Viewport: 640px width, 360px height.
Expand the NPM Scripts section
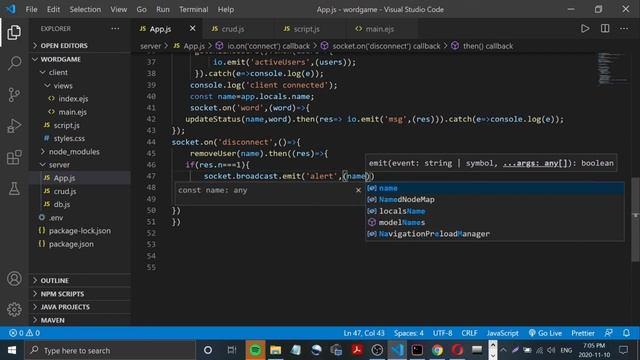click(80, 293)
